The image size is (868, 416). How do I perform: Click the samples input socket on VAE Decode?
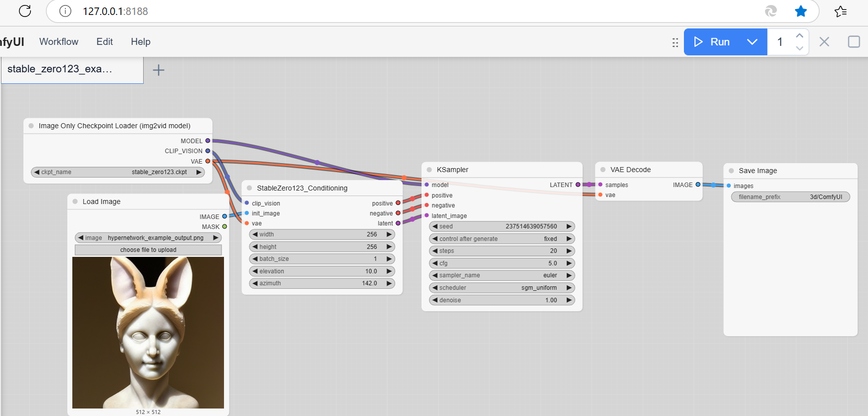pos(600,185)
